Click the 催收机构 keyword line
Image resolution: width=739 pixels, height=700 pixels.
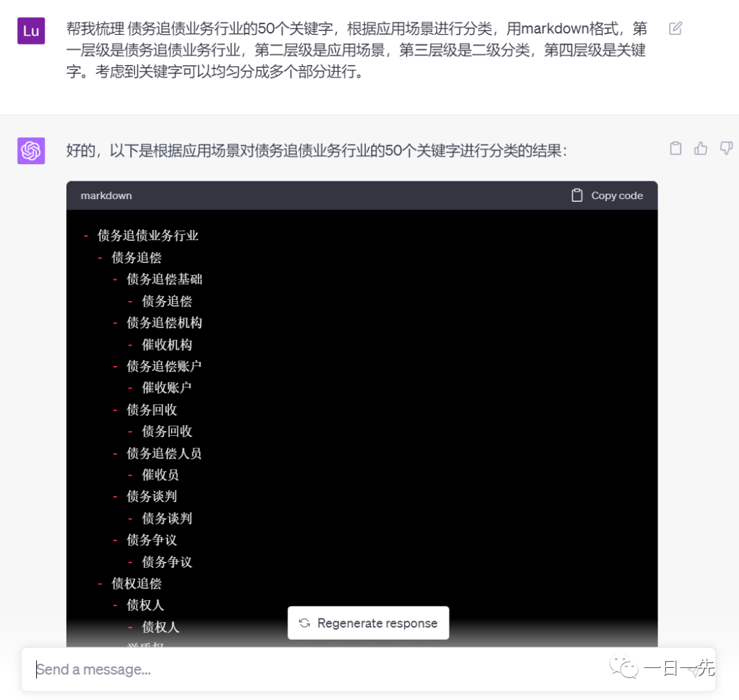tap(167, 344)
